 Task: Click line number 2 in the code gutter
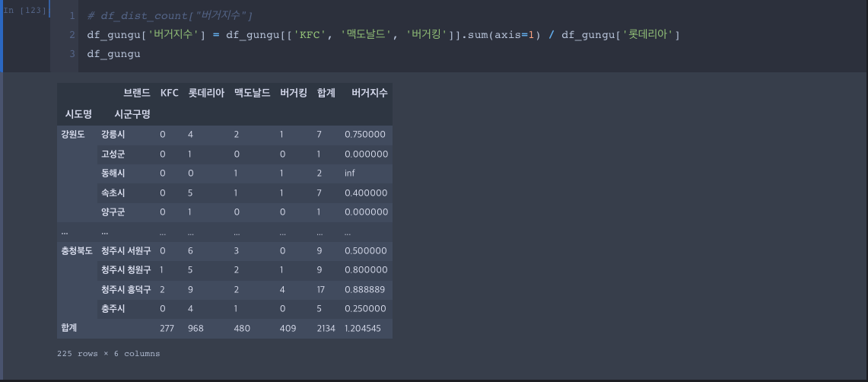click(72, 35)
